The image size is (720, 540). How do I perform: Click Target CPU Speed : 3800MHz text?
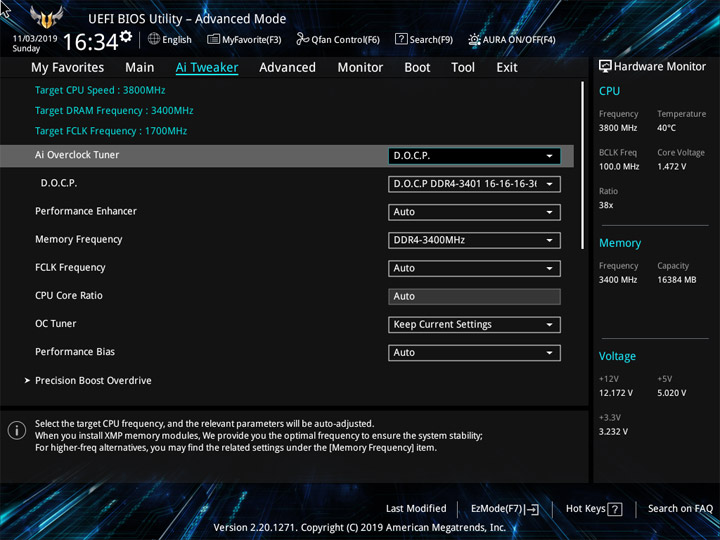click(100, 90)
